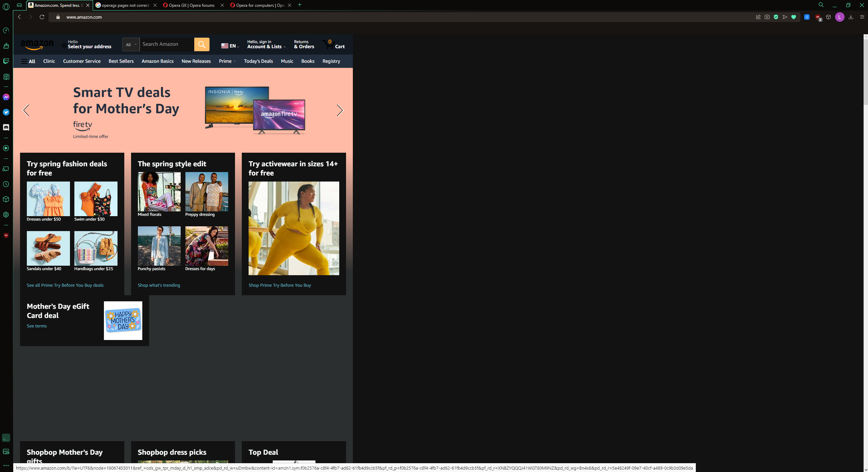This screenshot has width=868, height=472.
Task: Go back to previous page
Action: point(19,17)
